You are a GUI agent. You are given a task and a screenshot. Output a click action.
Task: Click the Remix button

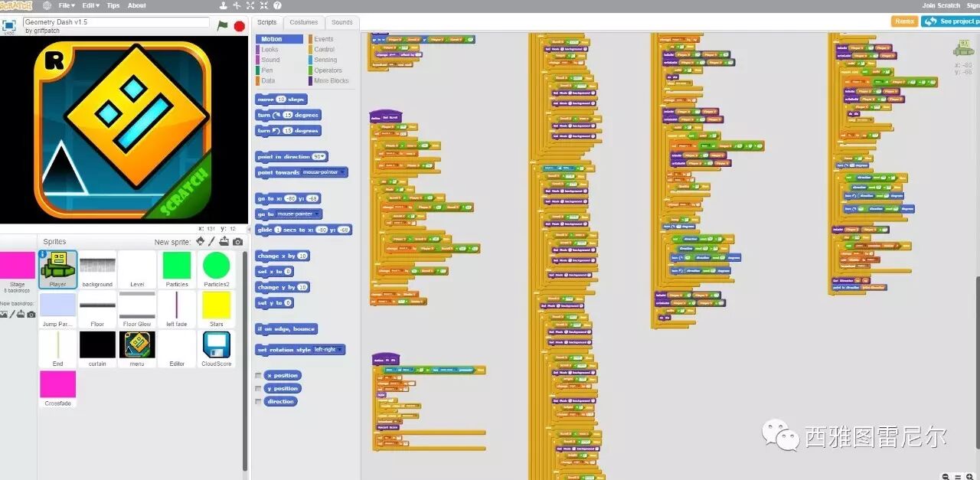(x=904, y=21)
